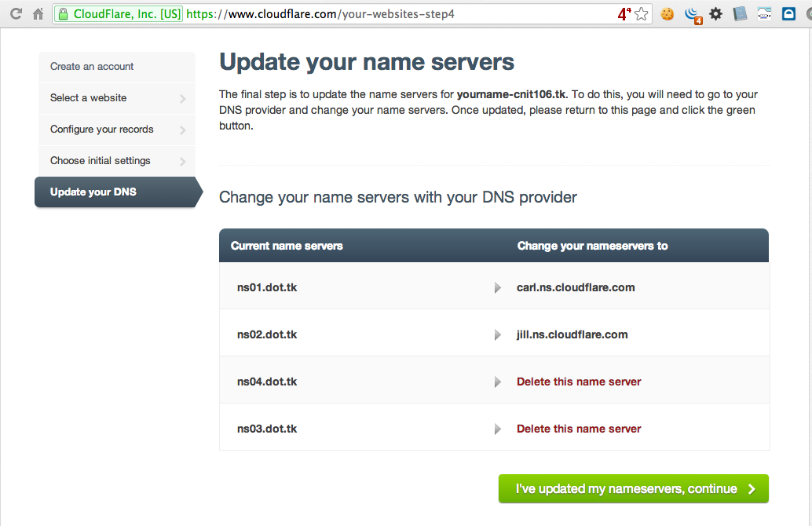Click the chevron on Choose initial settings
Viewport: 812px width, 526px height.
click(183, 162)
